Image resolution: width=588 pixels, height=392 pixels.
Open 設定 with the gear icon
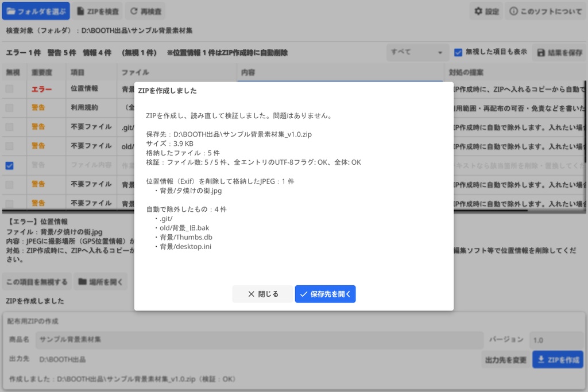point(487,11)
